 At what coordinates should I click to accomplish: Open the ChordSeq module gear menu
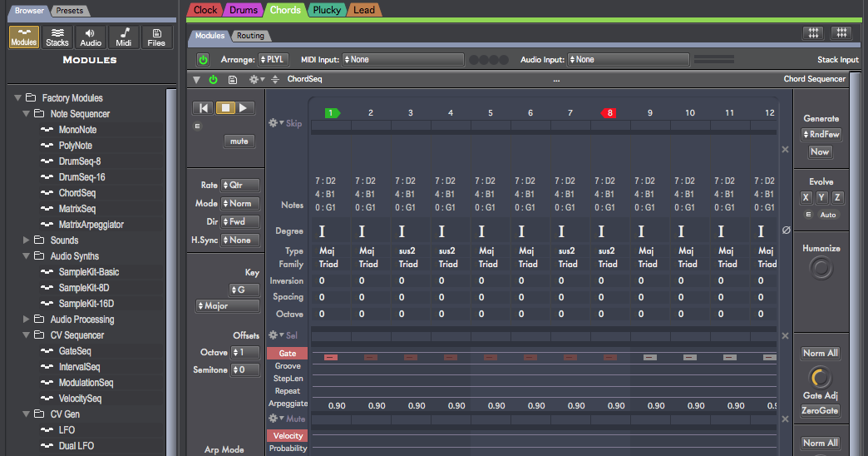click(256, 80)
